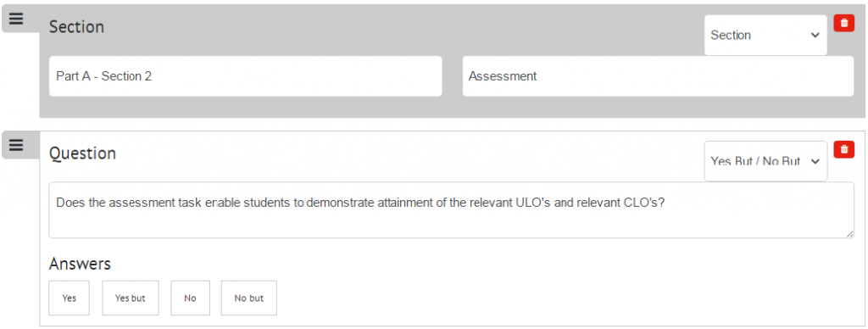Click the Answers heading label

tap(80, 264)
